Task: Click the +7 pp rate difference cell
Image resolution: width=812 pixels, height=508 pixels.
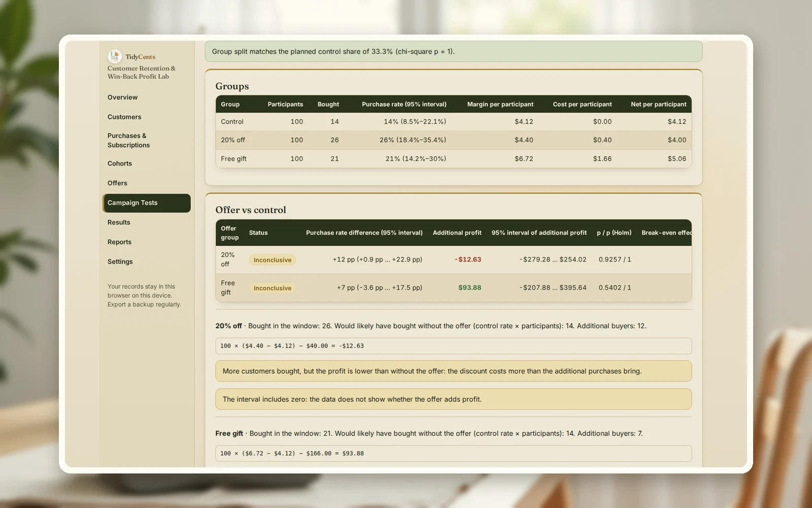Action: point(379,288)
